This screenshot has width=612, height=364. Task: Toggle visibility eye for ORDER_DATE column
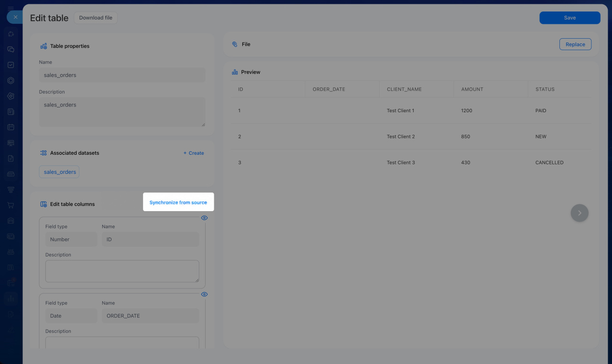tap(204, 294)
